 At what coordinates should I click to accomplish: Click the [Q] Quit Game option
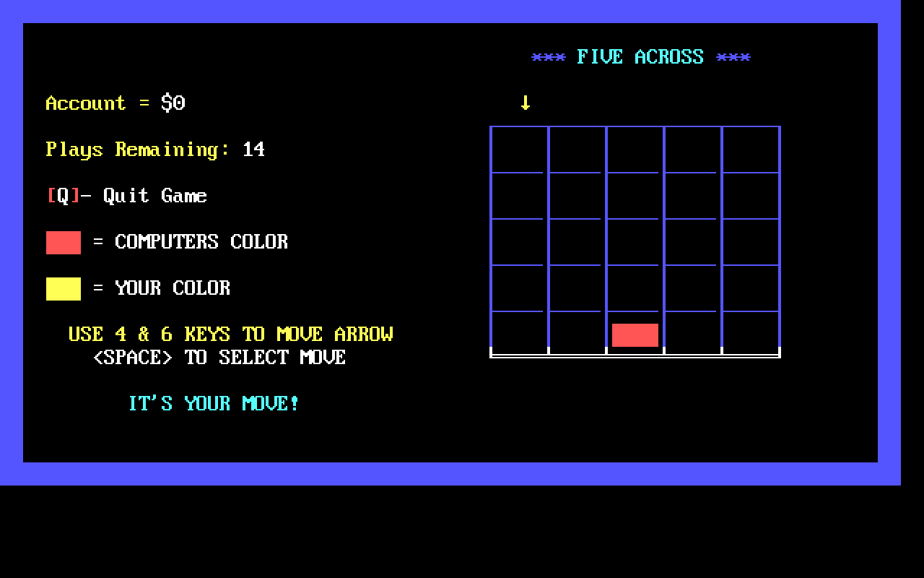126,196
